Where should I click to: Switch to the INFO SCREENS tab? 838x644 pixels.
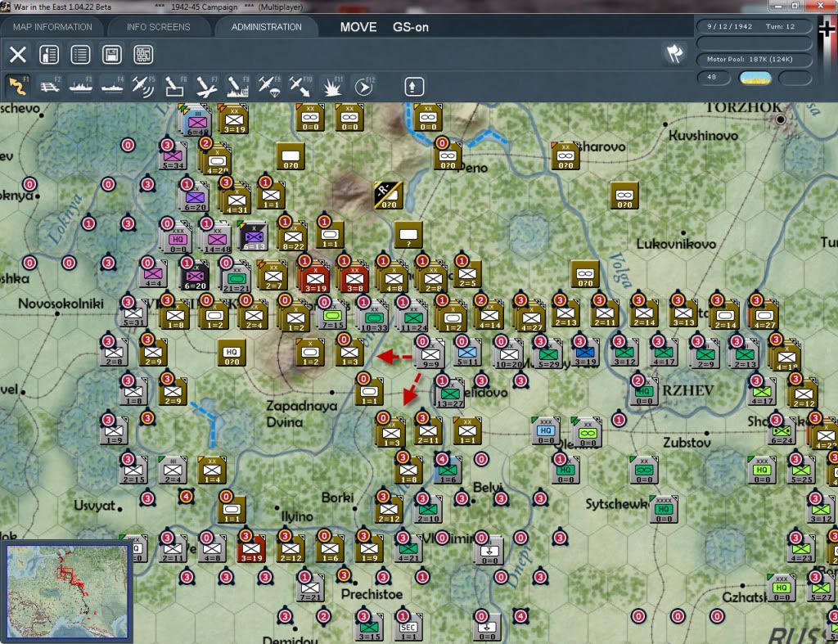(158, 27)
